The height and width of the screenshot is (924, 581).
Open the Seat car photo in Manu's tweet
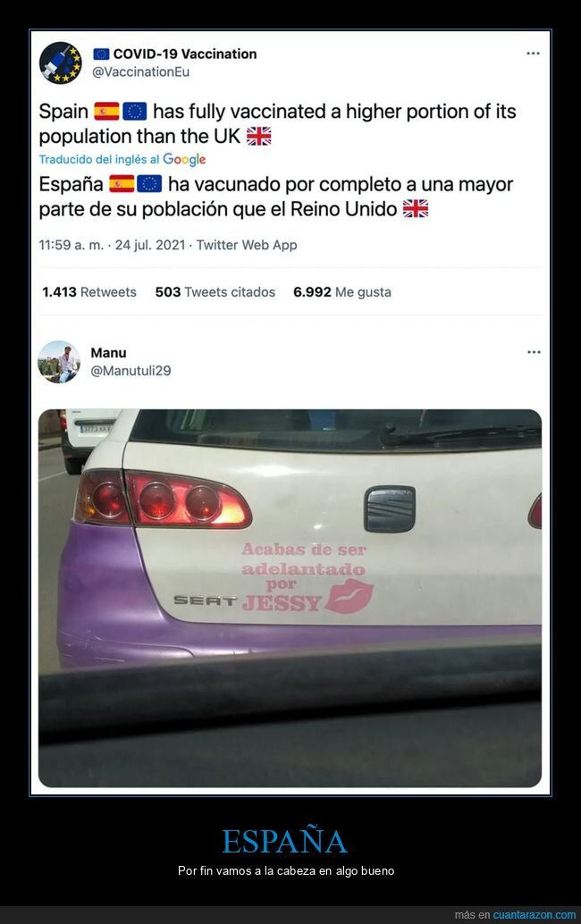pos(290,598)
